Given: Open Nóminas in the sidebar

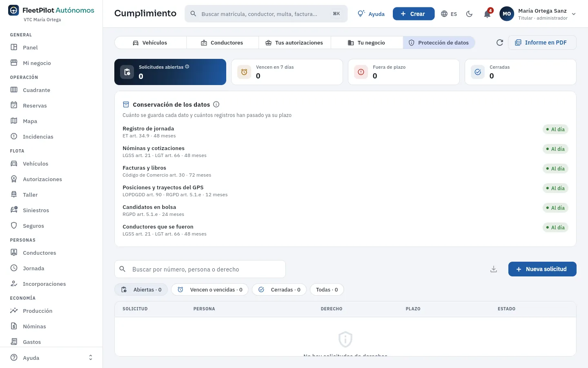Looking at the screenshot, I should (51, 326).
